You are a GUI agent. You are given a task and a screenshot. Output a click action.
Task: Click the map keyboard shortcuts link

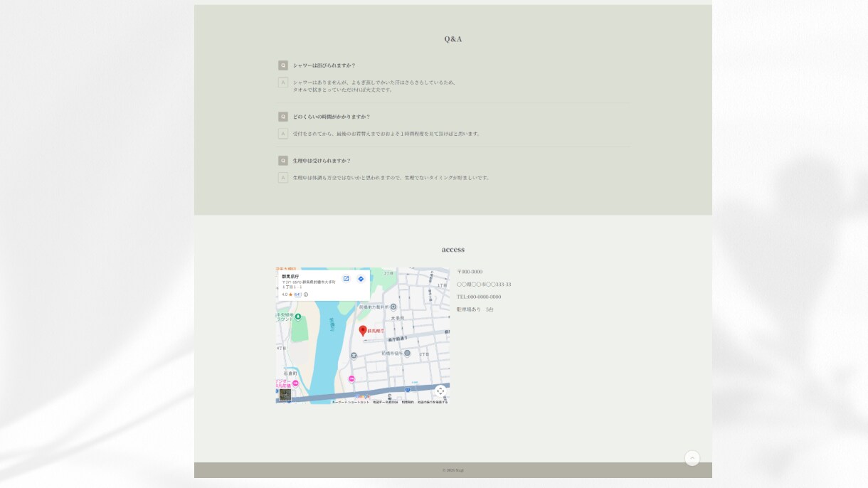pos(351,402)
